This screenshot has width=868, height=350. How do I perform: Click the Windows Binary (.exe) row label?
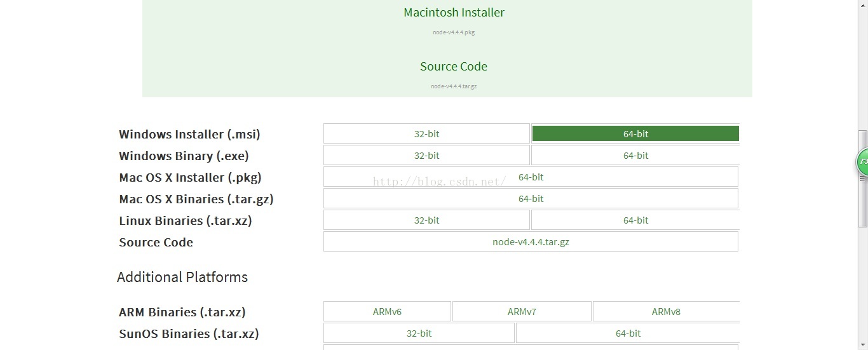click(x=184, y=156)
